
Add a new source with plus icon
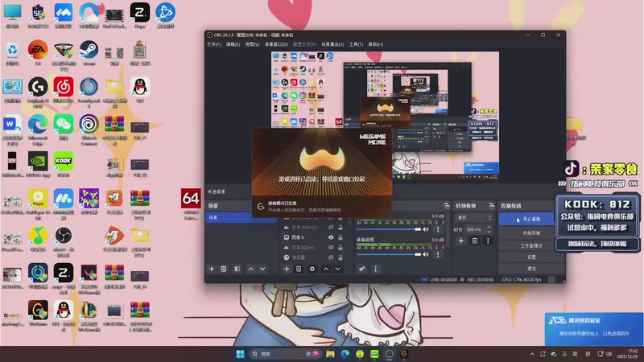(x=287, y=269)
